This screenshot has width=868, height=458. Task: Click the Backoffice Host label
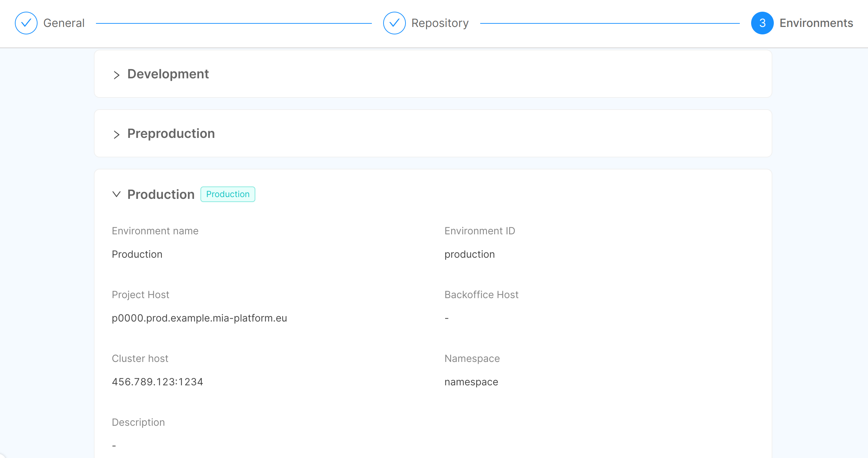point(481,295)
